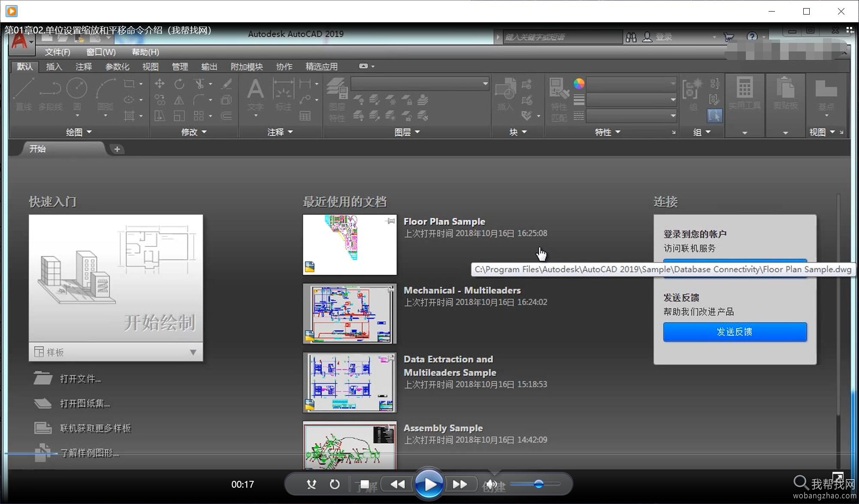Select the Circle (圆) tool

77,94
